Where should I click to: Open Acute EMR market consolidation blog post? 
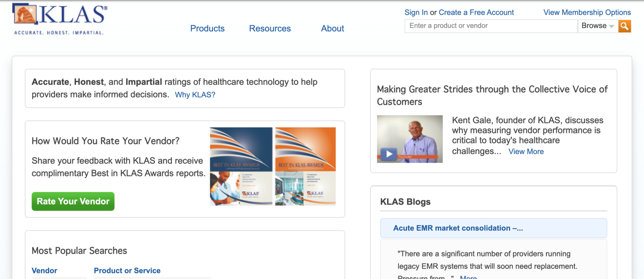(458, 228)
